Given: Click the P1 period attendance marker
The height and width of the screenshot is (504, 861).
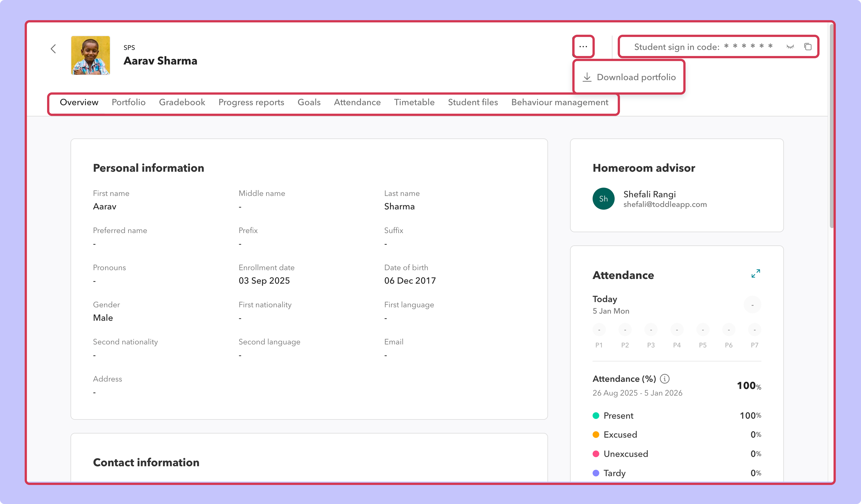Looking at the screenshot, I should click(599, 330).
